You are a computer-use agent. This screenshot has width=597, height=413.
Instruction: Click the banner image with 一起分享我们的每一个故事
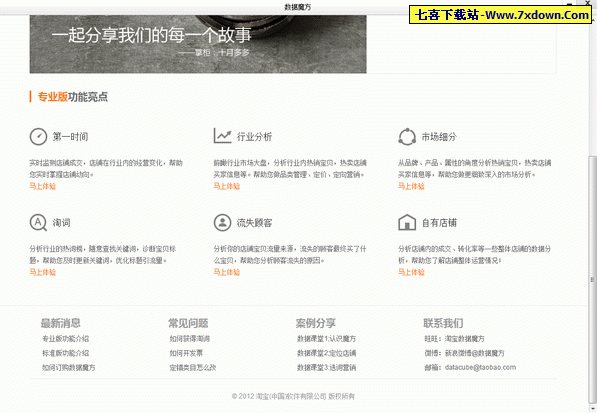[x=198, y=44]
